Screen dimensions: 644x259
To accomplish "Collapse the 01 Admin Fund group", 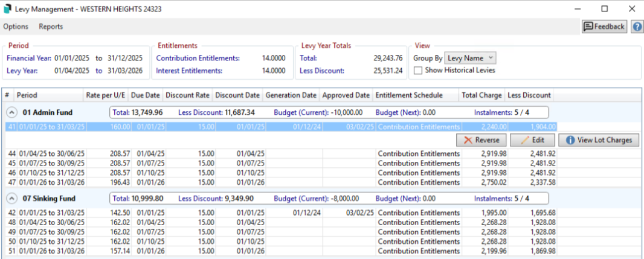I will [x=12, y=112].
